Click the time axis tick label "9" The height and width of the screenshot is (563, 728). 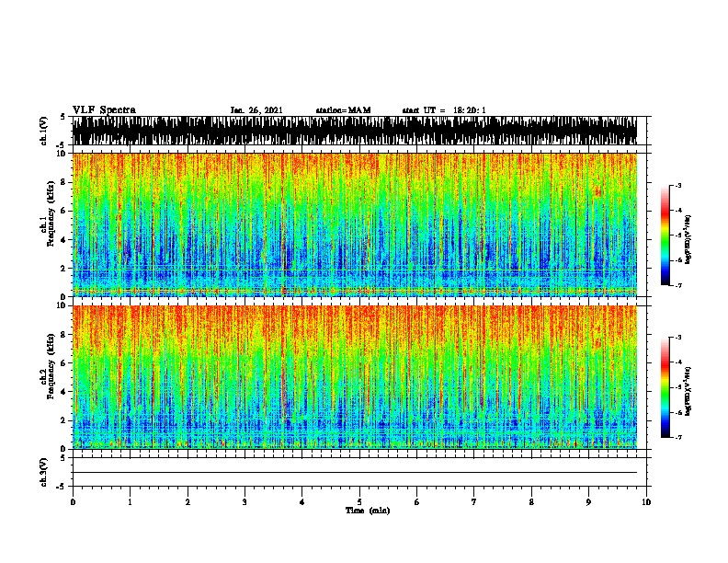click(588, 502)
